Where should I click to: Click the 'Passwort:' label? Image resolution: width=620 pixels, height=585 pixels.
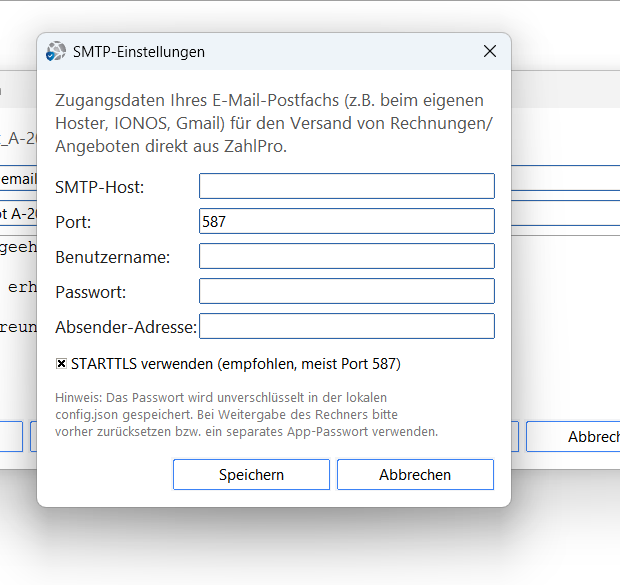(x=91, y=292)
